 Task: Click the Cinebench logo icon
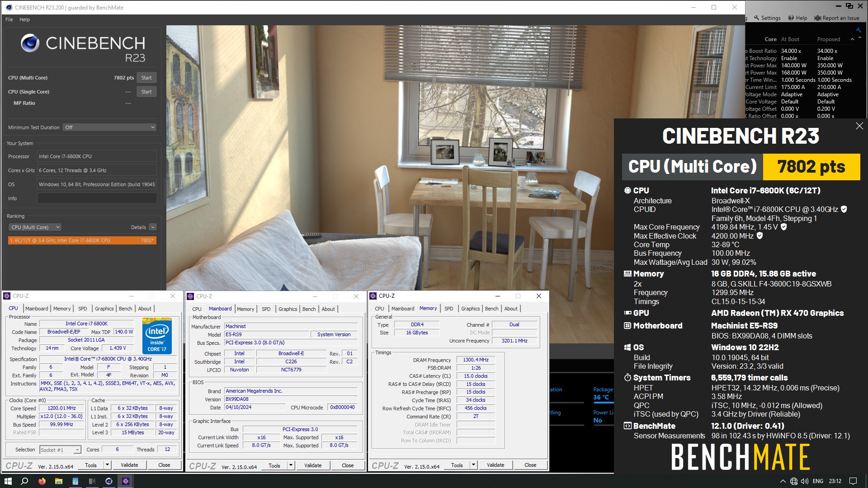tap(30, 43)
